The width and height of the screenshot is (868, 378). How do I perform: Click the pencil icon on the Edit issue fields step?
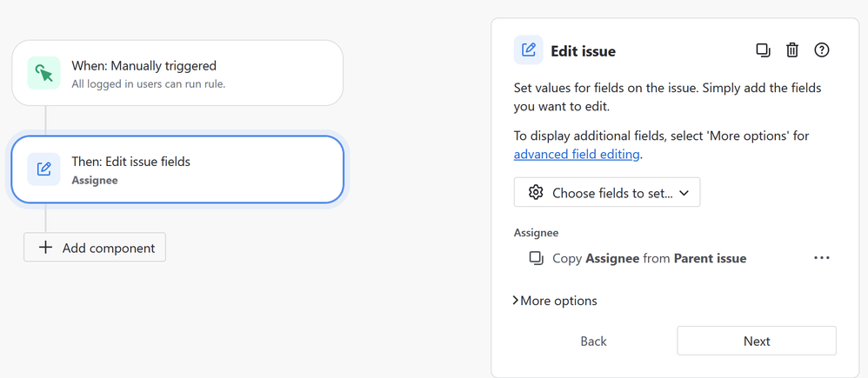tap(44, 169)
